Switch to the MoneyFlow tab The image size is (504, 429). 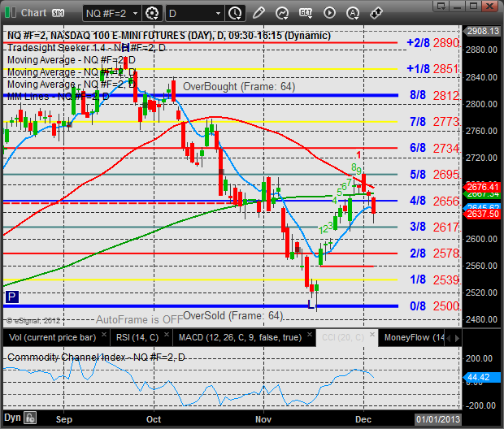pyautogui.click(x=415, y=337)
